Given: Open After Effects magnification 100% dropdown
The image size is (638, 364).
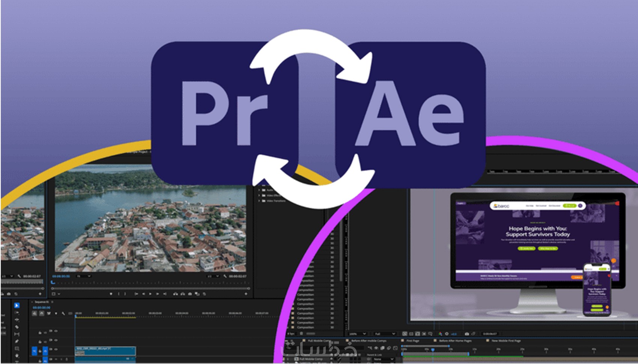Looking at the screenshot, I should 357,334.
